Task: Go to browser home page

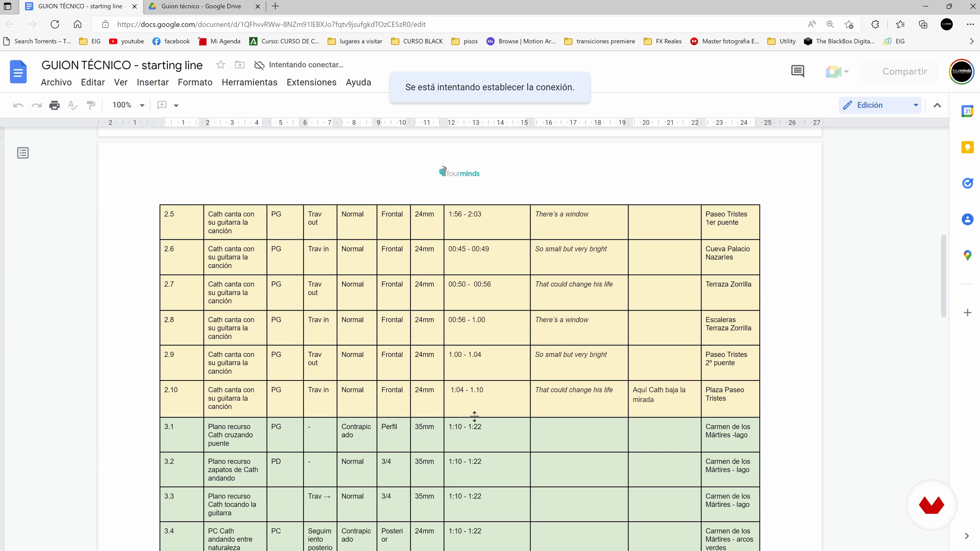Action: [x=78, y=24]
